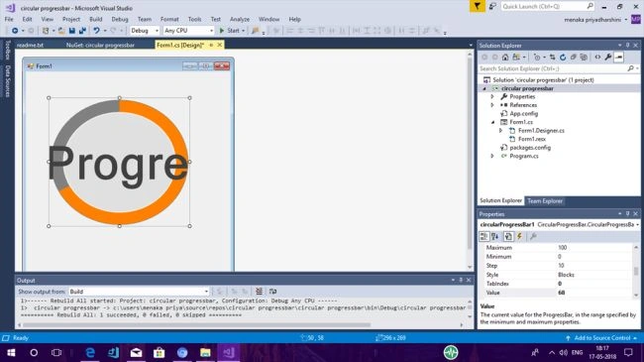The width and height of the screenshot is (644, 362).
Task: Click the Properties grid vertical scrollbar thumb
Action: pos(636,271)
